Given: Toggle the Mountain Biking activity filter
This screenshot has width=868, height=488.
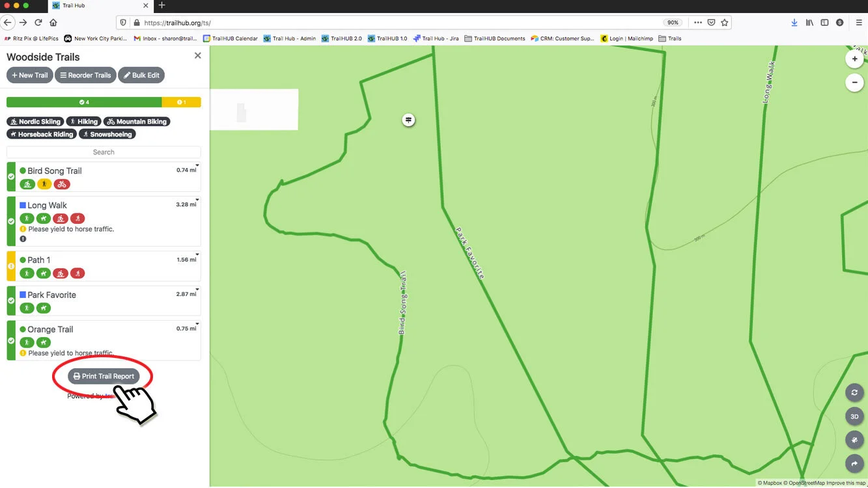Looking at the screenshot, I should click(137, 122).
